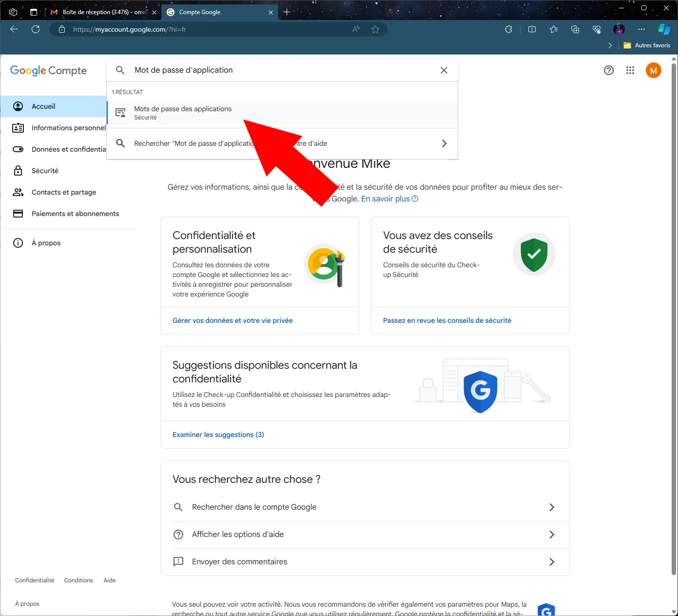
Task: Open the favorites list icon
Action: tap(554, 29)
